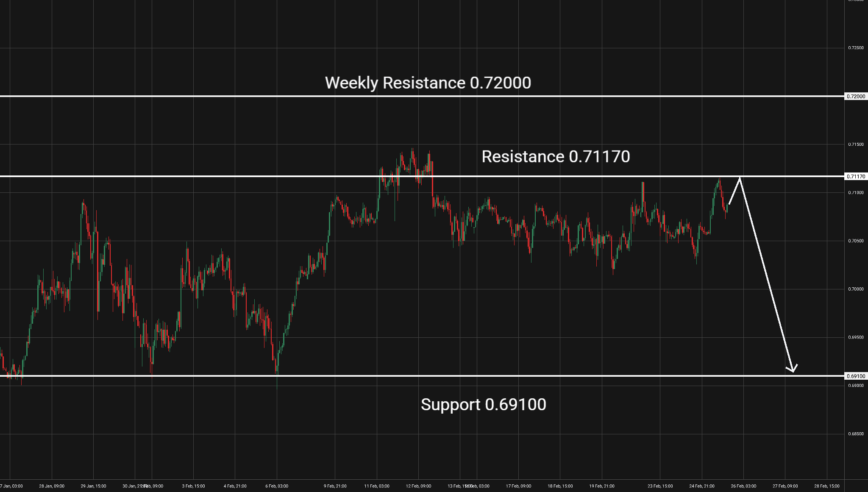Click the 0.68500 price scale label
868x492 pixels.
[855, 434]
